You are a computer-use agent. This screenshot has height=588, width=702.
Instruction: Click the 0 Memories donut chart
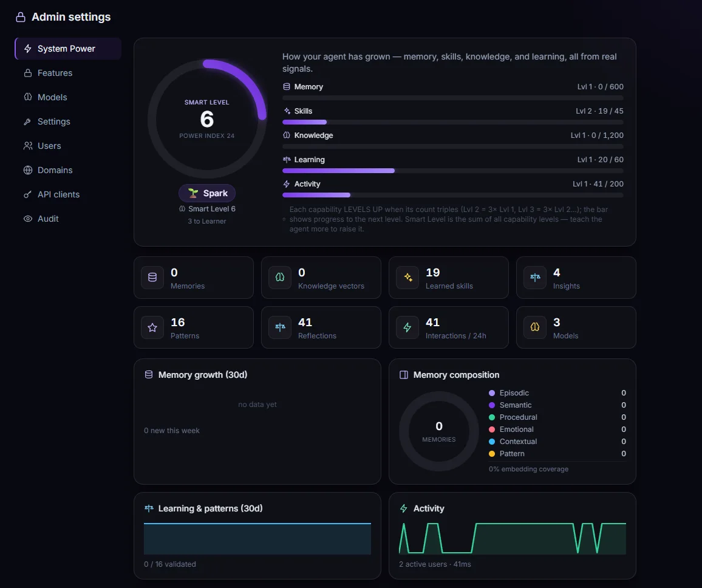[438, 431]
